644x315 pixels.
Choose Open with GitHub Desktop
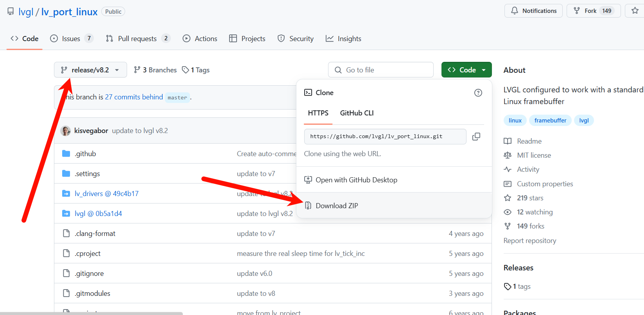click(x=394, y=180)
